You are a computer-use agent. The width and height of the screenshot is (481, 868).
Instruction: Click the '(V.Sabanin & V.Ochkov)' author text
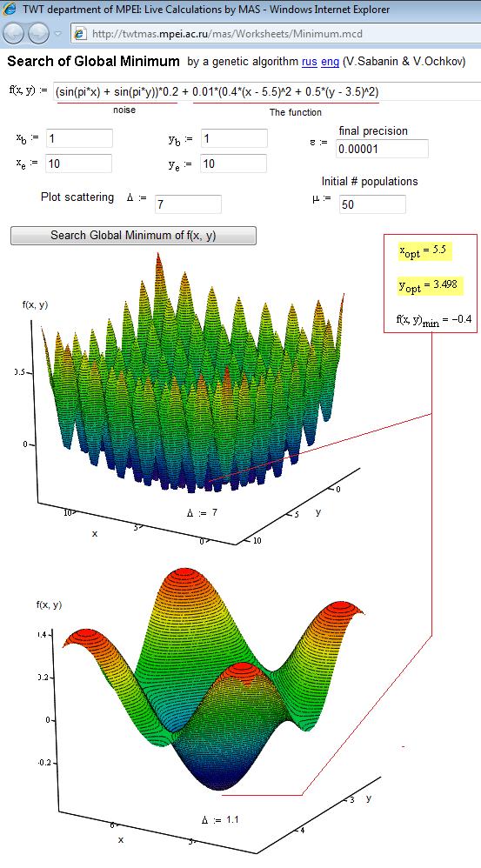click(x=404, y=62)
